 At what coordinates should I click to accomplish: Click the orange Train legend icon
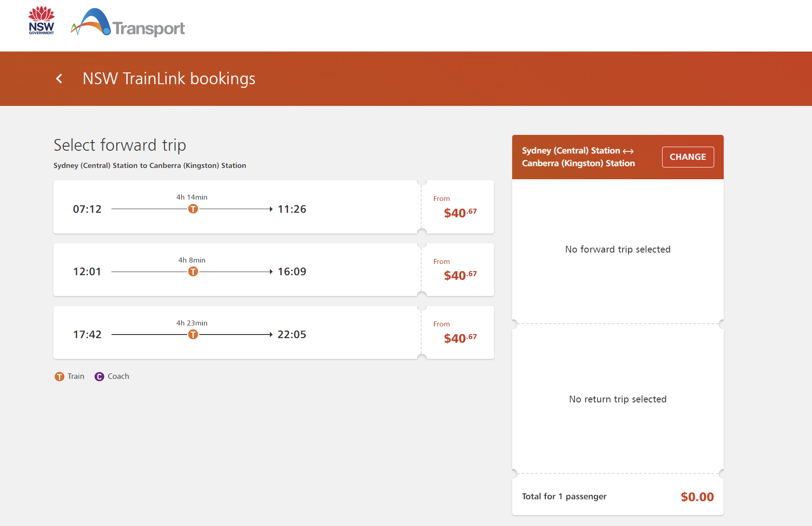(59, 377)
